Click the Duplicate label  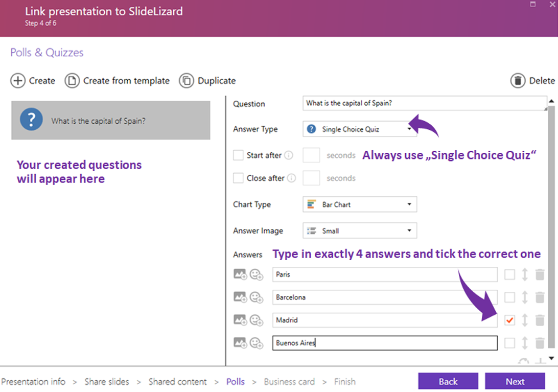tap(217, 81)
